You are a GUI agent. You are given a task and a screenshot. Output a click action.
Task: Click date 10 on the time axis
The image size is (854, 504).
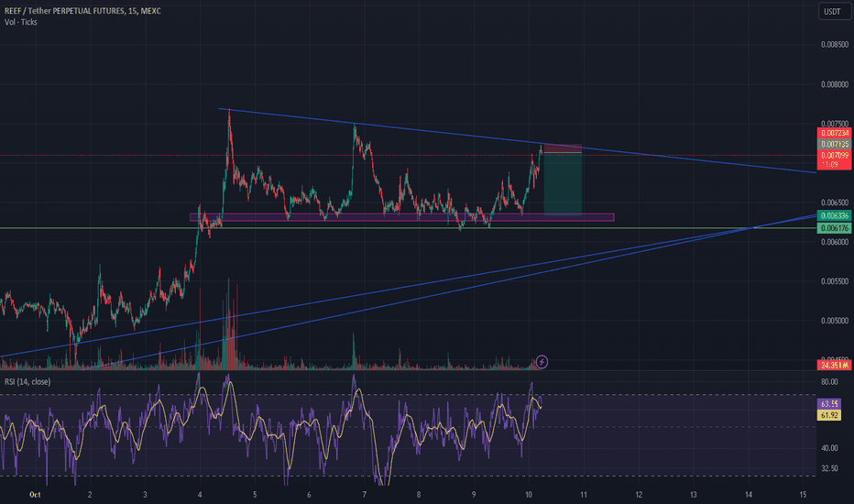coord(529,495)
